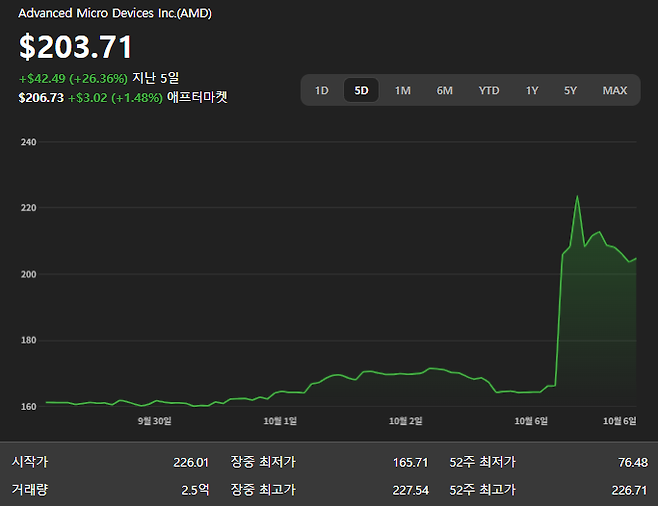Switch to the 5D chart range
Viewport: 658px width, 506px height.
coord(362,90)
